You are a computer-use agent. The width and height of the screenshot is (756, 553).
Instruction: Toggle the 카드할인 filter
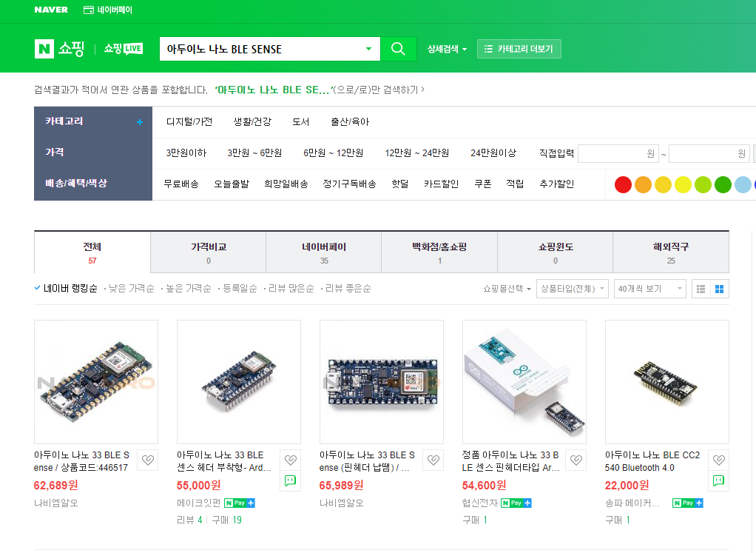click(441, 184)
